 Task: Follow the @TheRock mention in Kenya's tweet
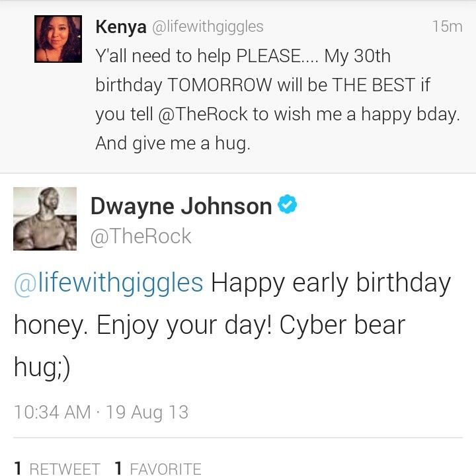pyautogui.click(x=203, y=114)
